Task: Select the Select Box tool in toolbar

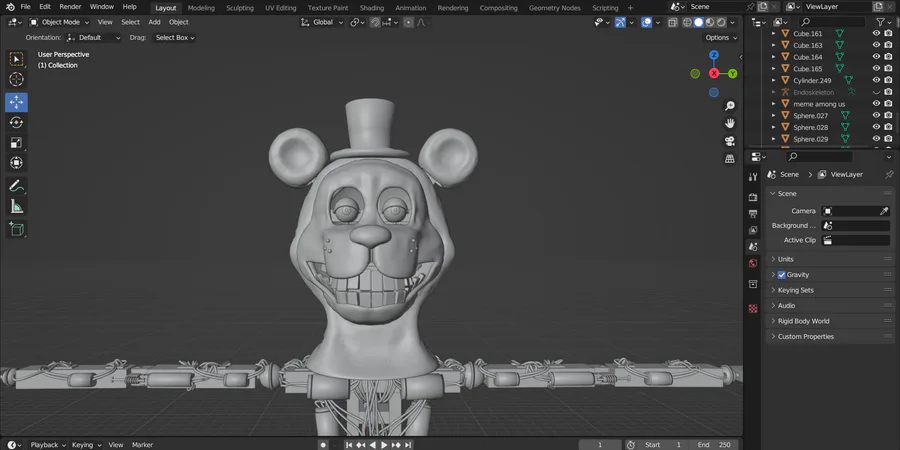Action: click(17, 59)
